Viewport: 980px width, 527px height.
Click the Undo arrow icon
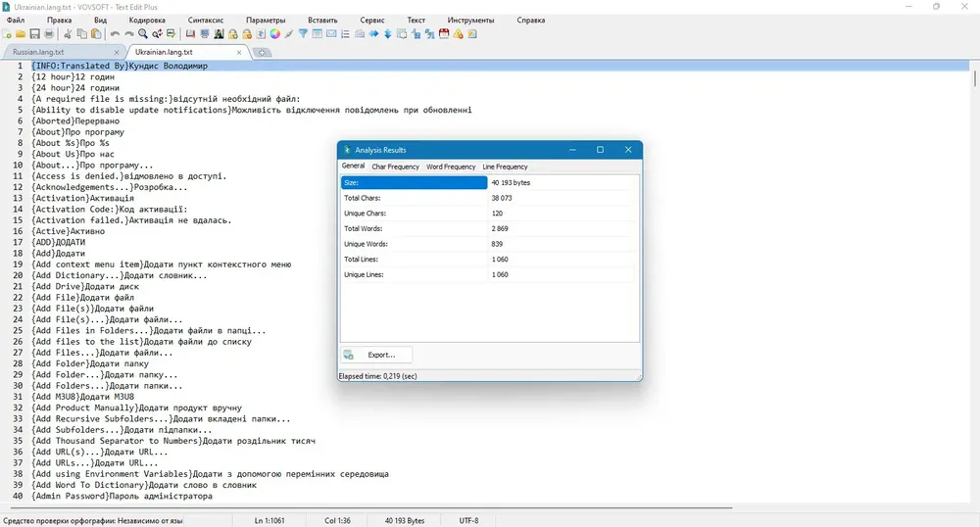tap(115, 33)
